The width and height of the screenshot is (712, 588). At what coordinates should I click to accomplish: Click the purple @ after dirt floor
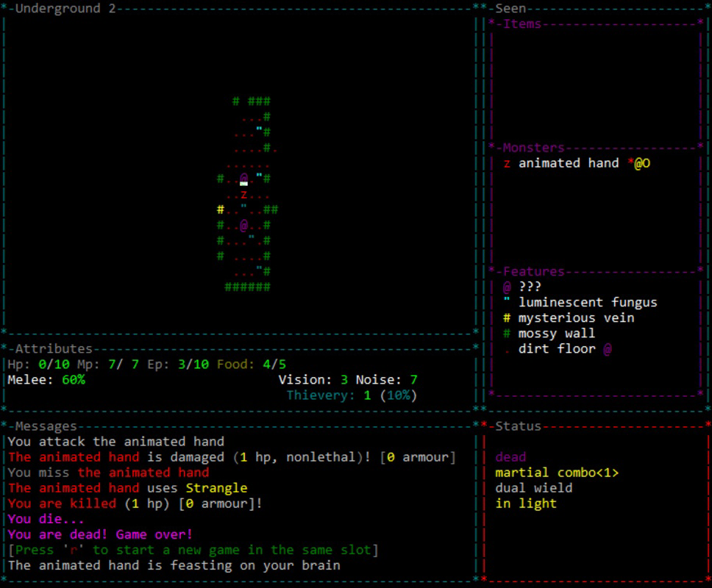[x=608, y=349]
